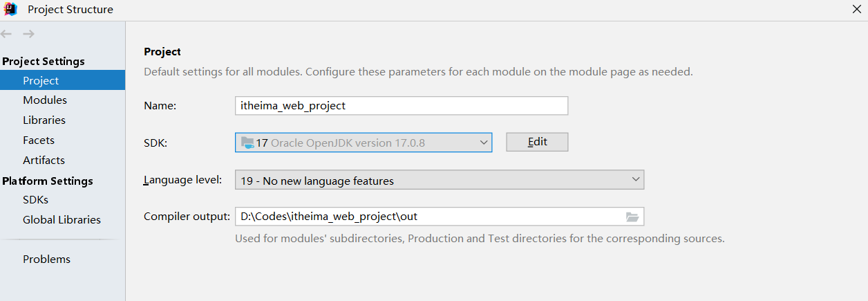Expand the Language level dropdown

click(636, 180)
